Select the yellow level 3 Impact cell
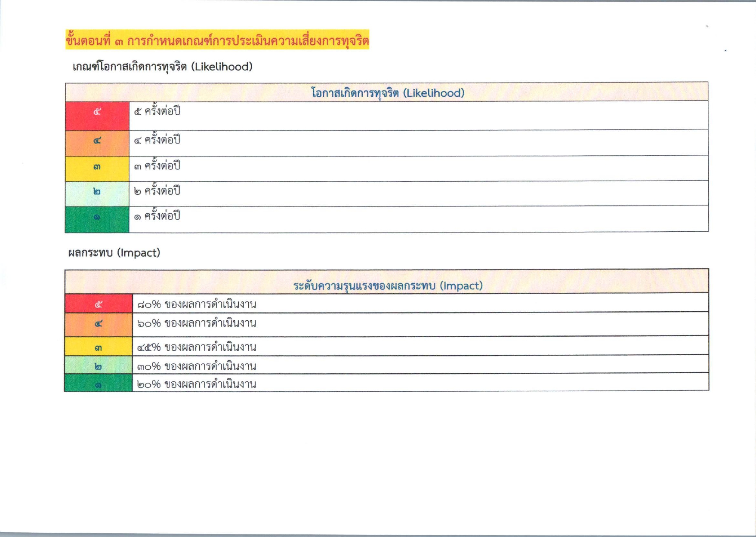This screenshot has width=756, height=537. coord(99,346)
